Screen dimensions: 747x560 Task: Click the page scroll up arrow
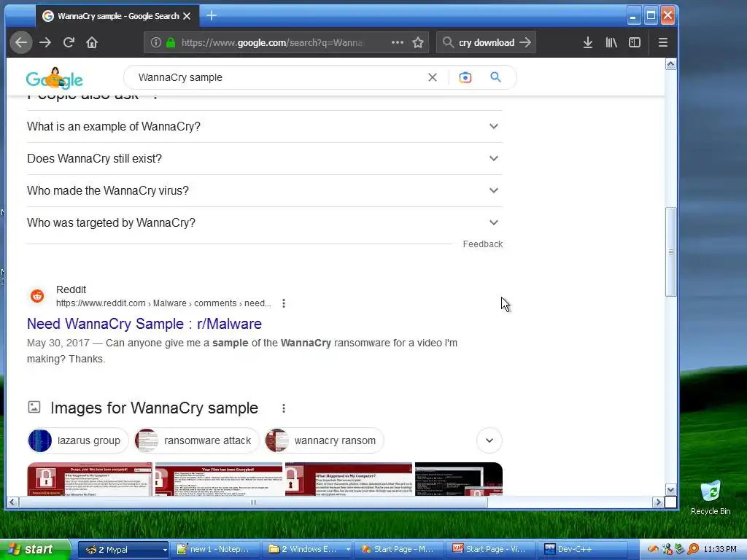671,64
